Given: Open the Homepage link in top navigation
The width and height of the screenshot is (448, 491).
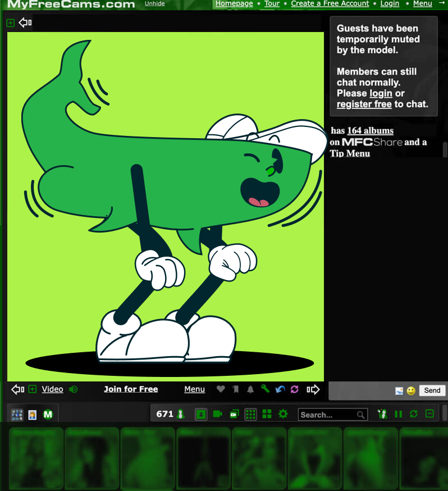Looking at the screenshot, I should coord(234,3).
